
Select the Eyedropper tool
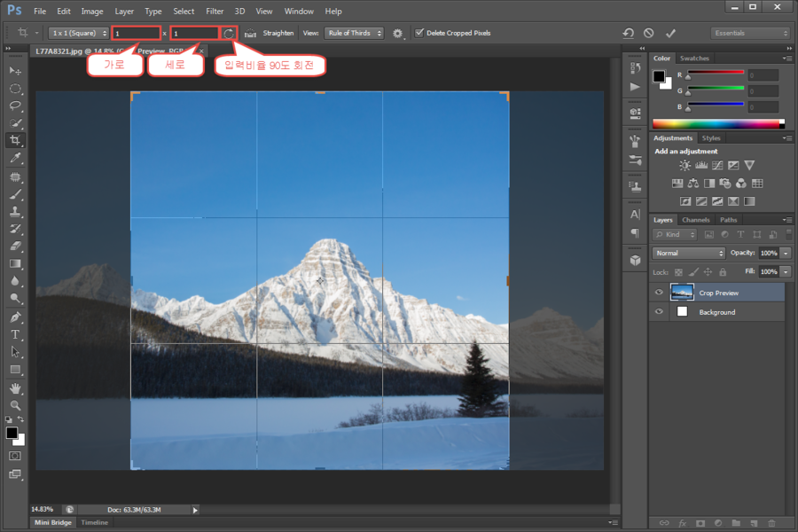tap(15, 158)
